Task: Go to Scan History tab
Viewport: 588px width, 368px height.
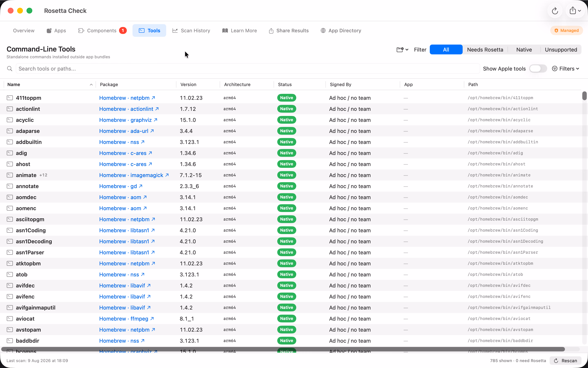Action: (x=191, y=30)
